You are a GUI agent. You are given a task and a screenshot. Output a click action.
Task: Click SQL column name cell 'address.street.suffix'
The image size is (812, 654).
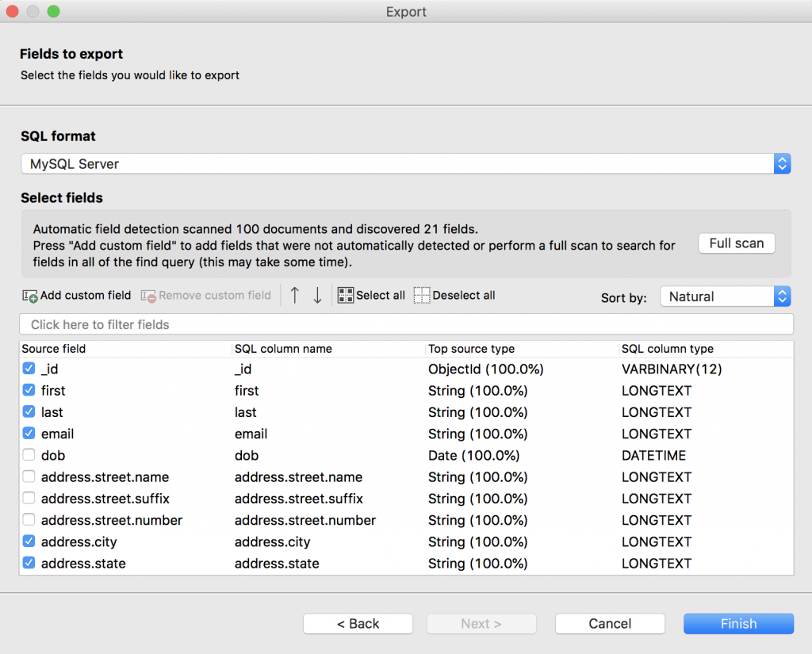click(x=299, y=499)
